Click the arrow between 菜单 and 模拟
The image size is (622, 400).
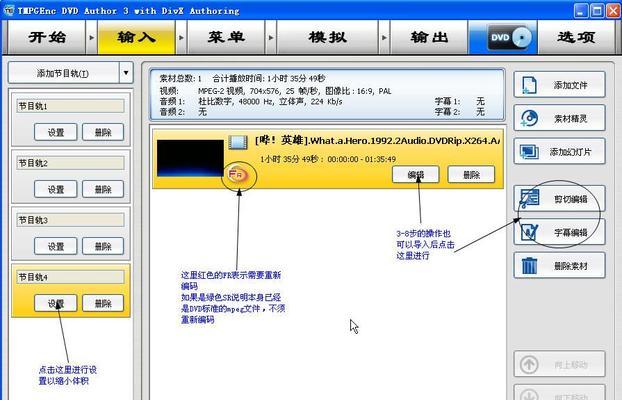tap(271, 38)
